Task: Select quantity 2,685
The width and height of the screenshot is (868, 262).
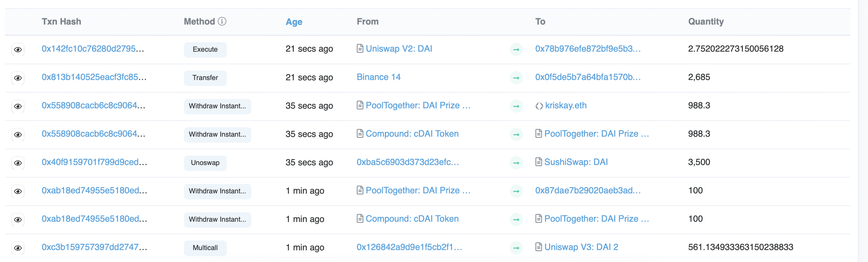Action: click(699, 77)
